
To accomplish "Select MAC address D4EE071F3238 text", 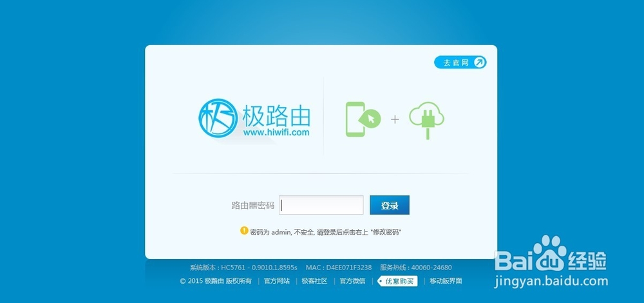I will pyautogui.click(x=339, y=268).
